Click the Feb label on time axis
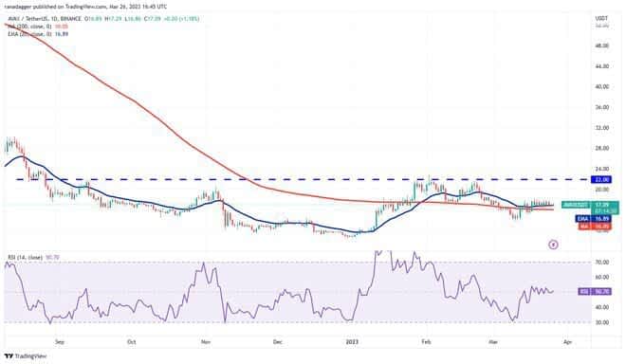Screen dimensions: 626x364 (426, 342)
